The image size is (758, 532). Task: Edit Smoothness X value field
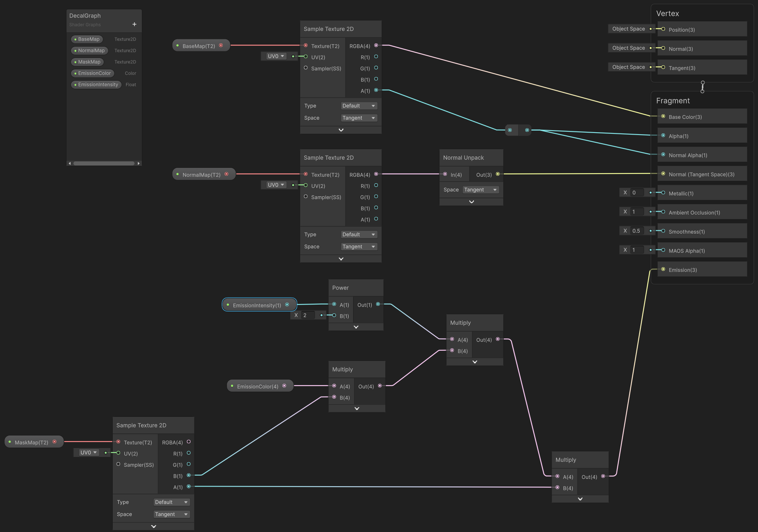click(x=637, y=231)
